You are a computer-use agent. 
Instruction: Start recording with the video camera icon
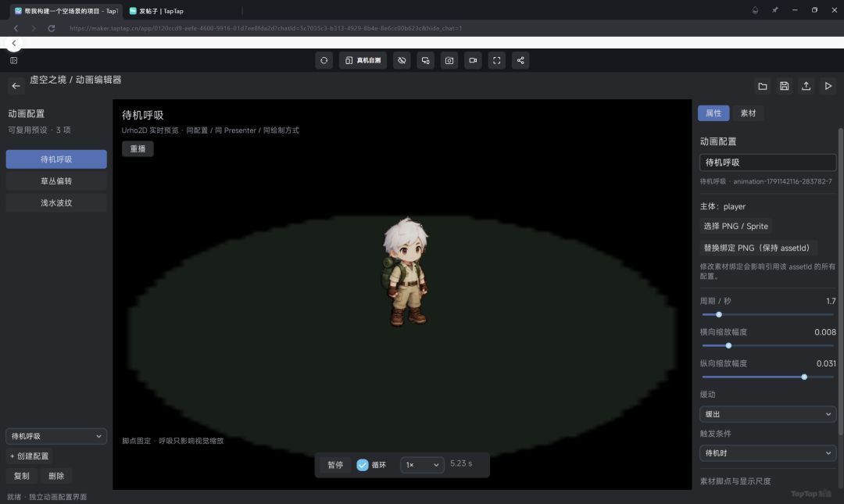tap(473, 60)
